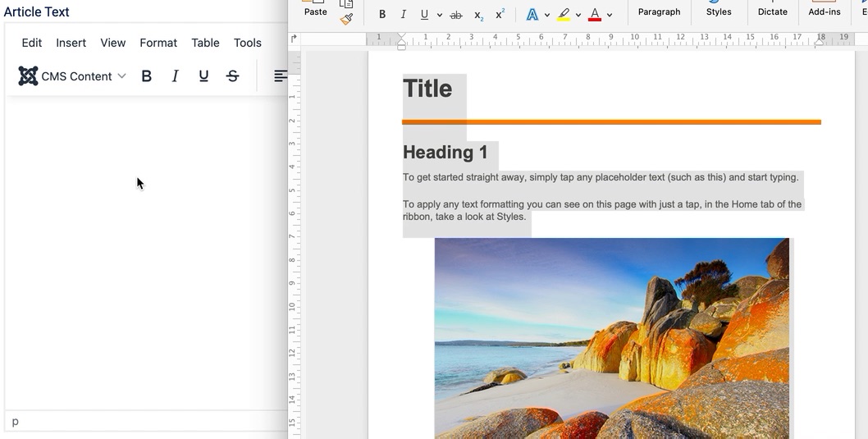The height and width of the screenshot is (439, 868).
Task: Click Bold in the Word ribbon
Action: click(382, 15)
